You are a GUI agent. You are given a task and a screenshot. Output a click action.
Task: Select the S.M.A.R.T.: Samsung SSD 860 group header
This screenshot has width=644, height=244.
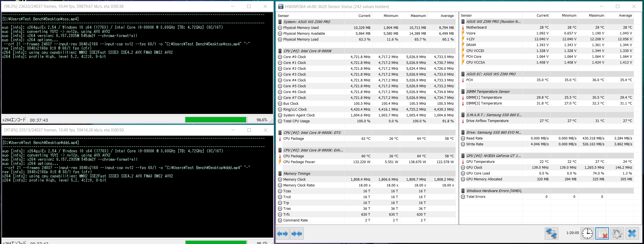point(547,115)
